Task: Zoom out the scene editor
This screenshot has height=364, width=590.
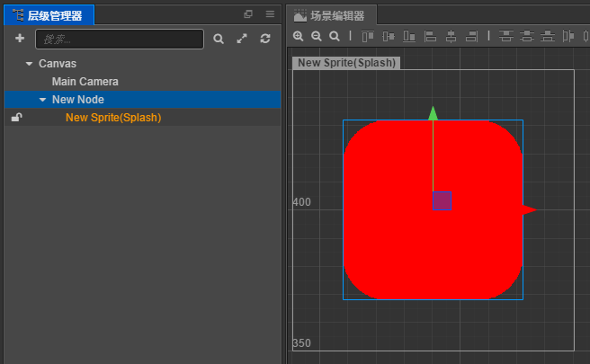Action: coord(317,36)
